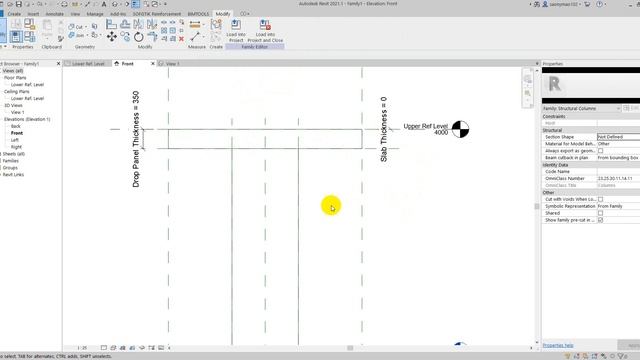Open the Section Shape value field

pos(618,137)
